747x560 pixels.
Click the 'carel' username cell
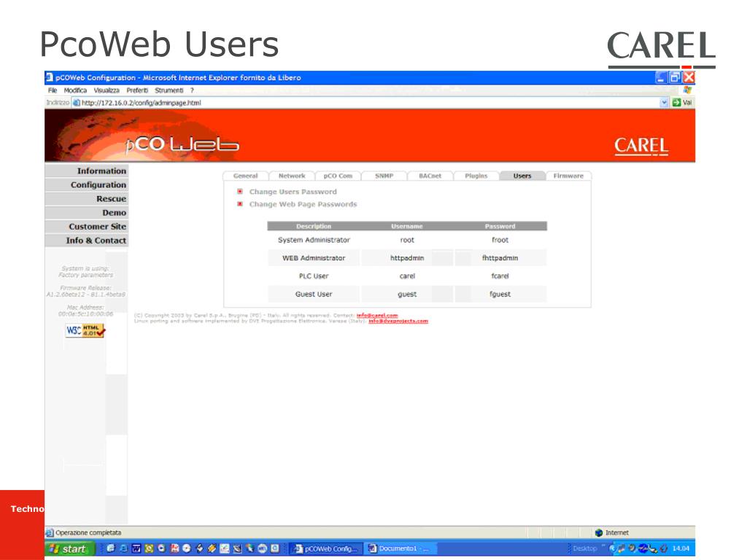407,276
